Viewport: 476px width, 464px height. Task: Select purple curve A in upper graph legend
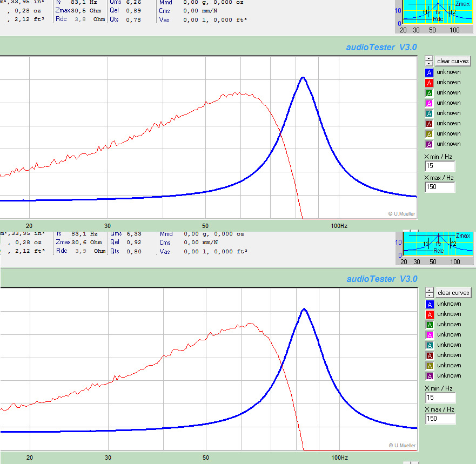(x=429, y=144)
